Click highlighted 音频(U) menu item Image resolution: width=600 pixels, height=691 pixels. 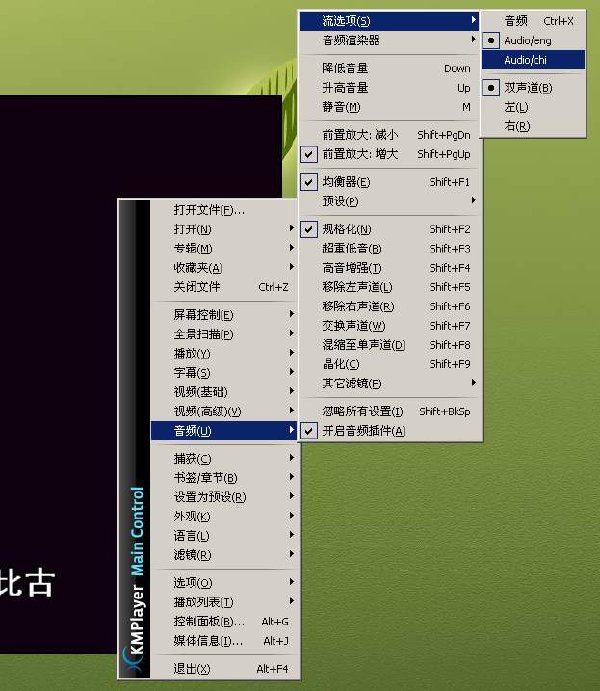tap(225, 431)
